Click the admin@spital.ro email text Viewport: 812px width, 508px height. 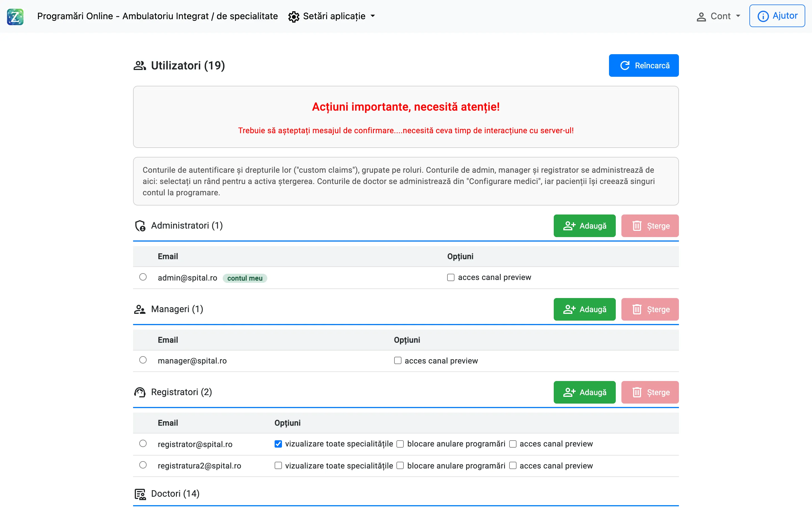(x=187, y=278)
